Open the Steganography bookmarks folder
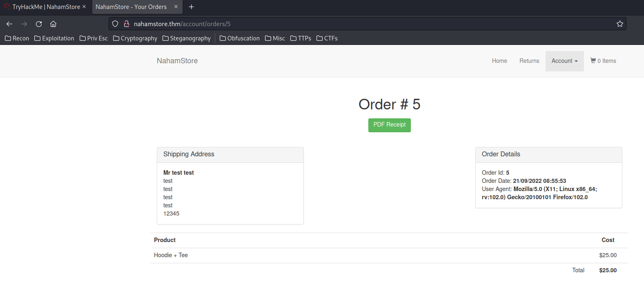 (x=187, y=38)
